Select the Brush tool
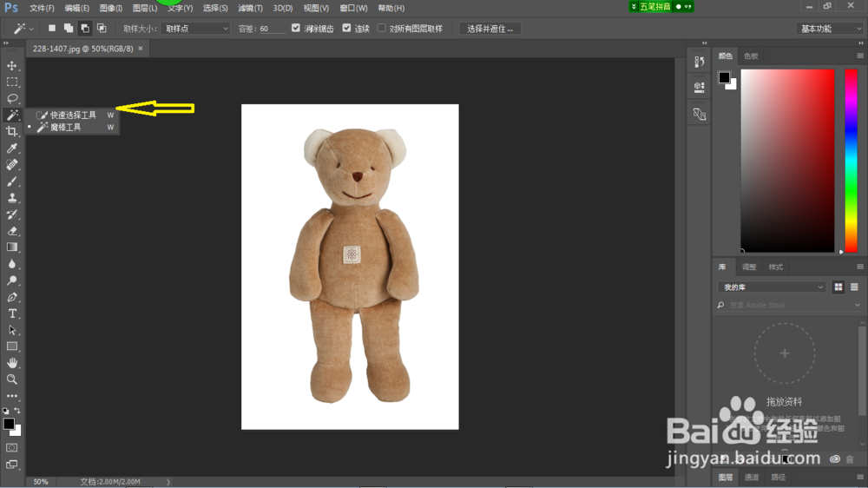868x488 pixels. tap(11, 181)
